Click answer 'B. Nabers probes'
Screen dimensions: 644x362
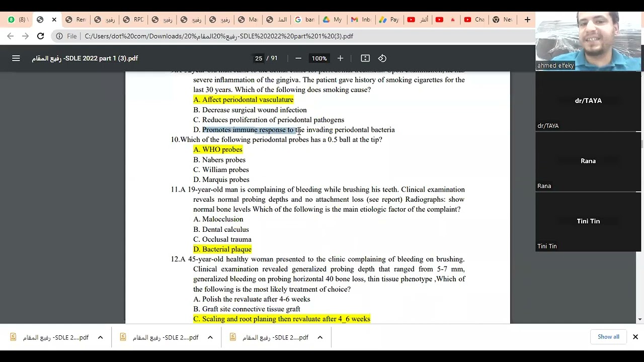(x=219, y=160)
